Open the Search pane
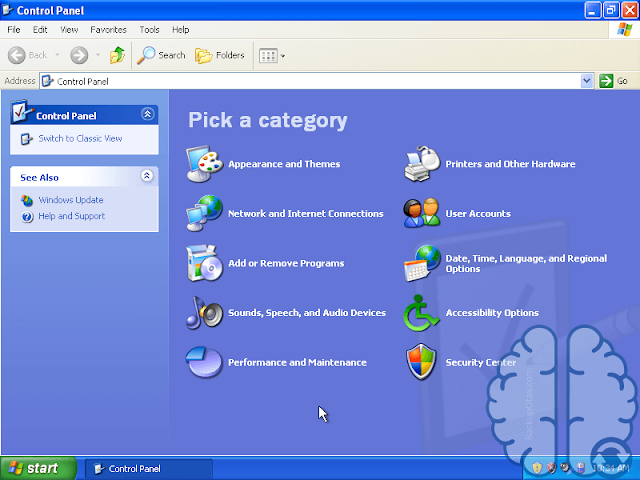640x480 pixels. pos(161,55)
